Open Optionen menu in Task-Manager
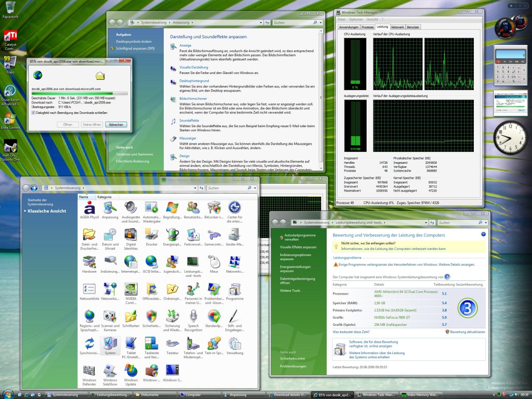 click(x=356, y=20)
